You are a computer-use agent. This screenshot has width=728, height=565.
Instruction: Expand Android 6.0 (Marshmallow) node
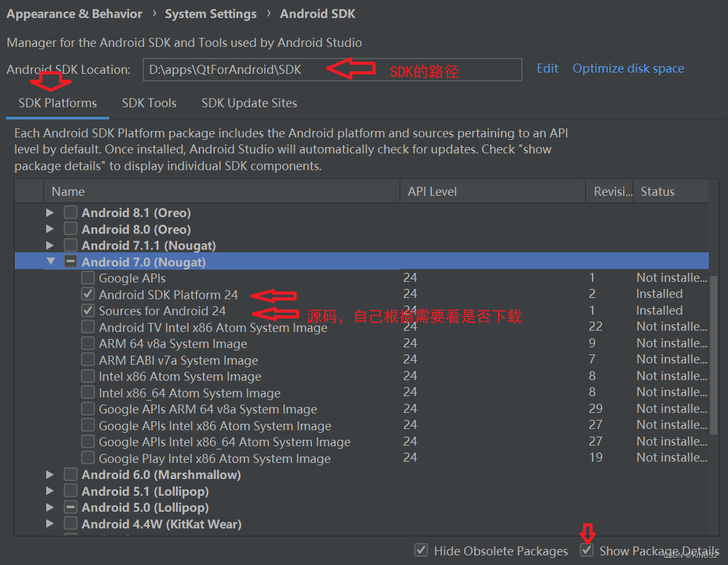coord(49,474)
